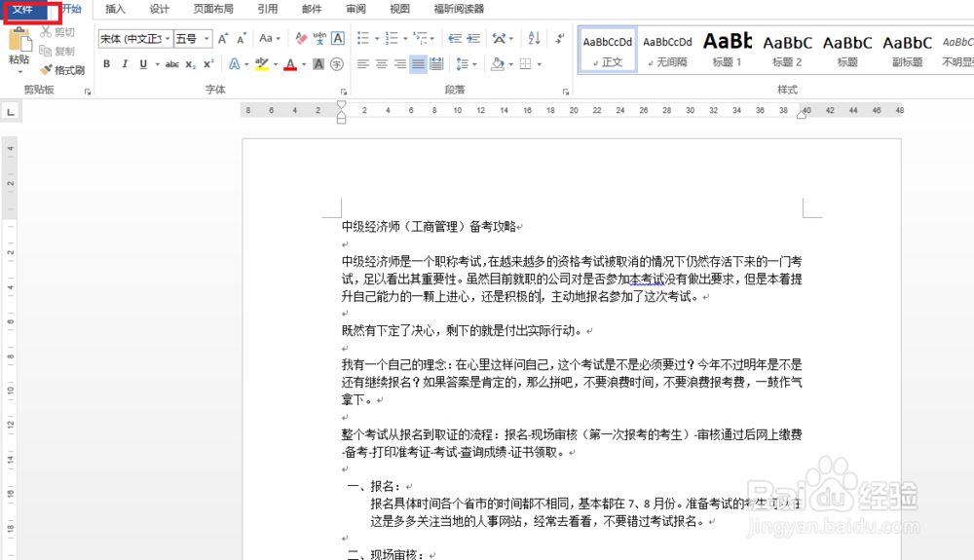
Task: Apply the 副标题 (Subtitle) style
Action: tap(907, 50)
